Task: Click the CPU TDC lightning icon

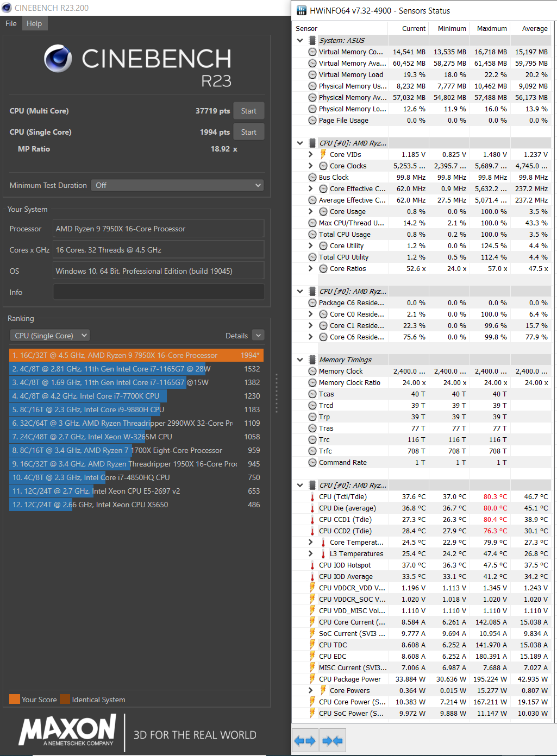Action: coord(312,645)
